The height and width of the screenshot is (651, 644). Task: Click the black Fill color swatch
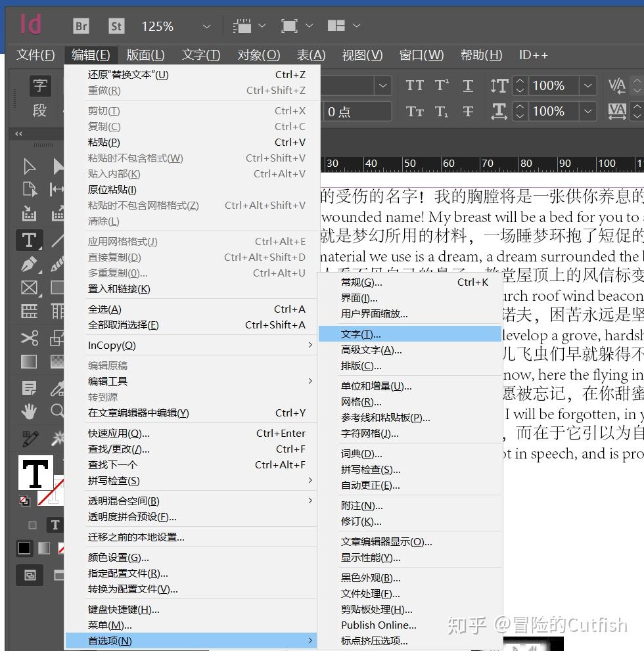point(23,549)
